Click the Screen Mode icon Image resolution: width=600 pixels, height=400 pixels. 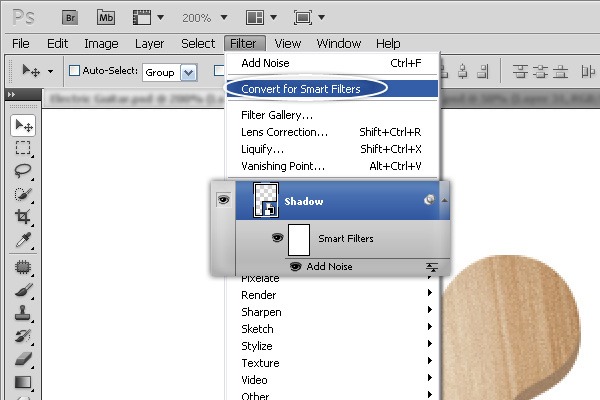303,18
